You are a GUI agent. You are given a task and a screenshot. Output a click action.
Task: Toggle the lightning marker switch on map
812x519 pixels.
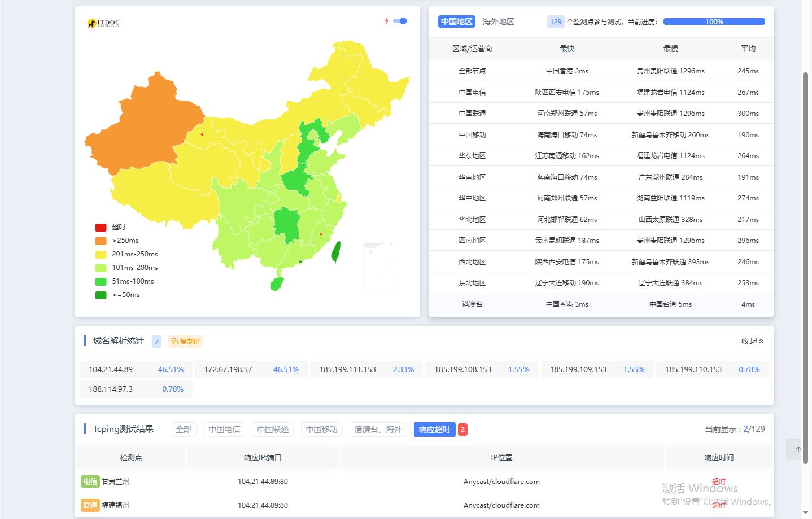pyautogui.click(x=400, y=21)
